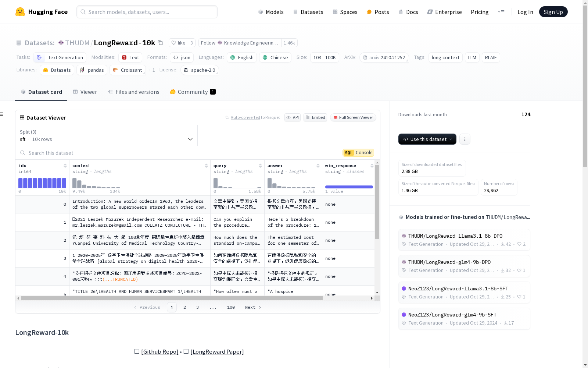This screenshot has width=588, height=368.
Task: Open THUDM/LongReward-llama3.1-8b-DPO model
Action: coord(464,240)
